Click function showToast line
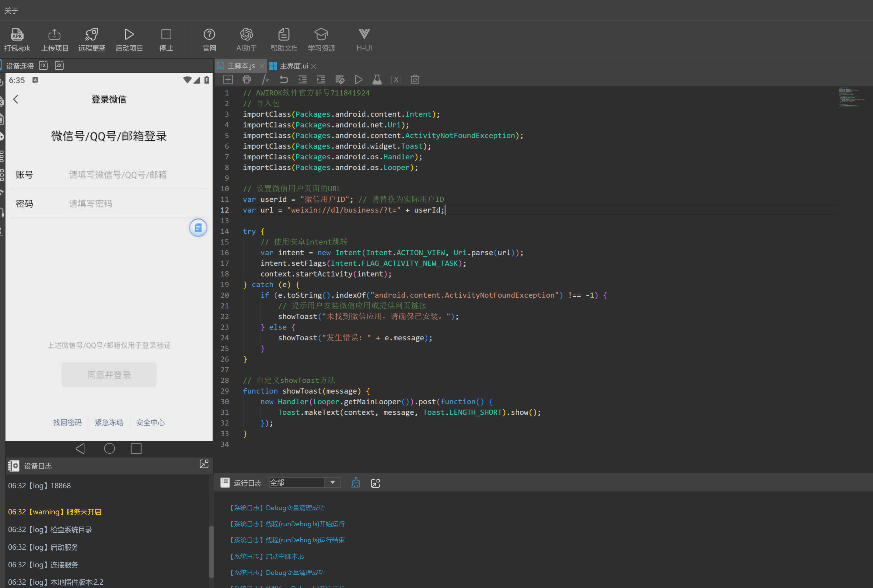 click(x=306, y=391)
